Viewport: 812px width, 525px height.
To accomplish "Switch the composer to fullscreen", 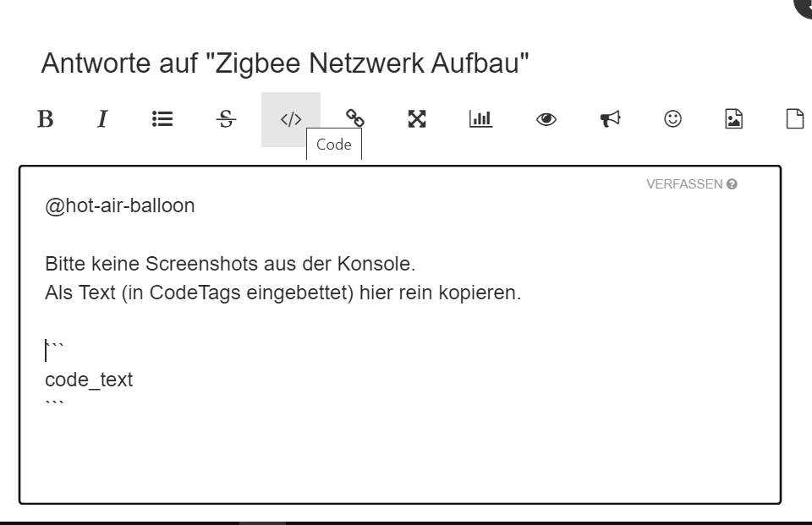I will 417,119.
